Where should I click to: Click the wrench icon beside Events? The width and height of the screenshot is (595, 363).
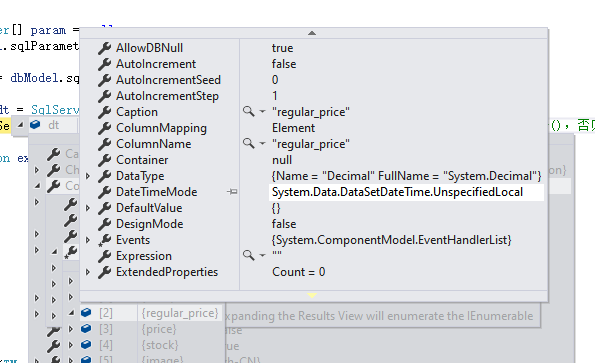point(104,240)
